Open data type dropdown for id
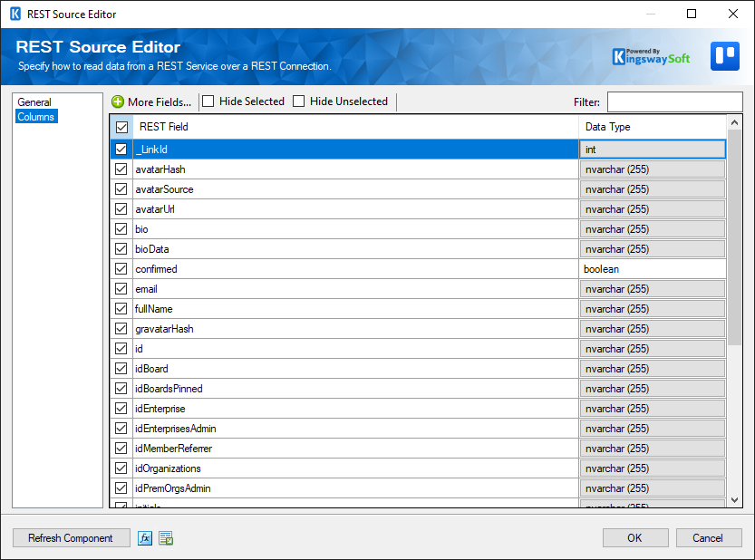The height and width of the screenshot is (560, 755). pos(653,349)
